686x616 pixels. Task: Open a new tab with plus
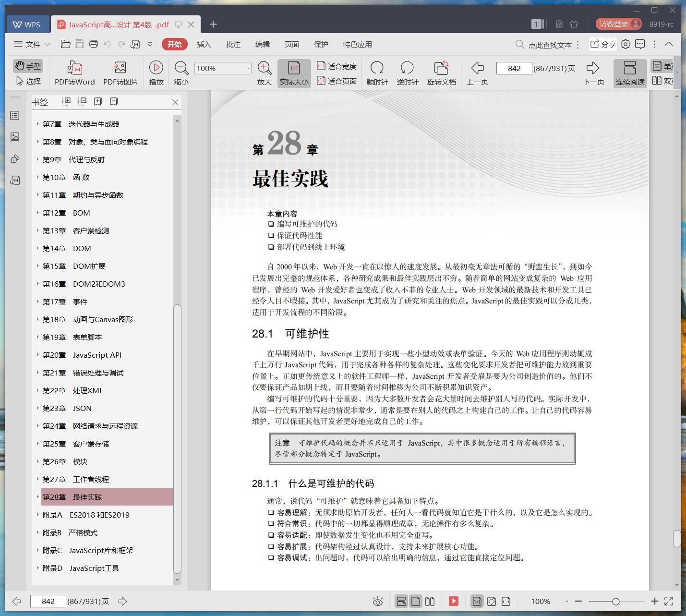click(x=213, y=24)
